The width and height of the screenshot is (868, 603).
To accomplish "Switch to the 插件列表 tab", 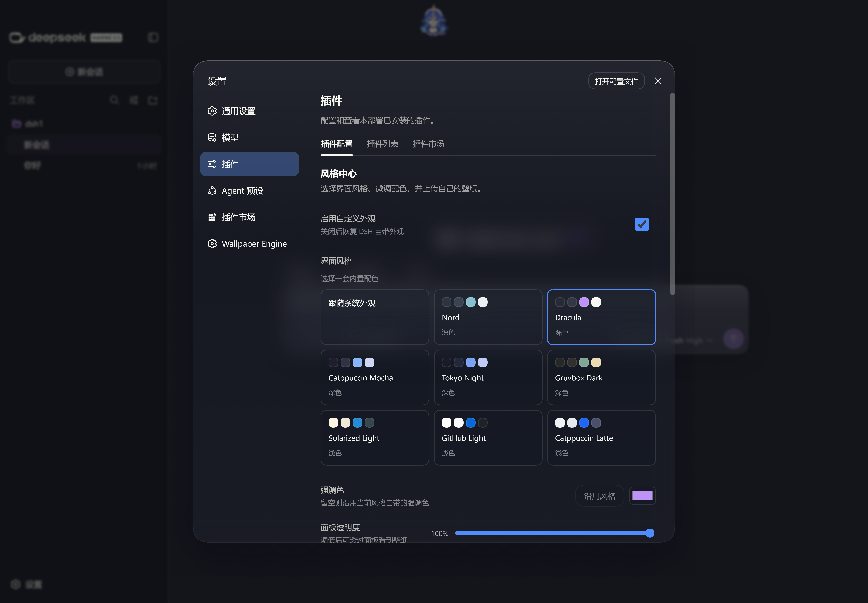I will [382, 144].
